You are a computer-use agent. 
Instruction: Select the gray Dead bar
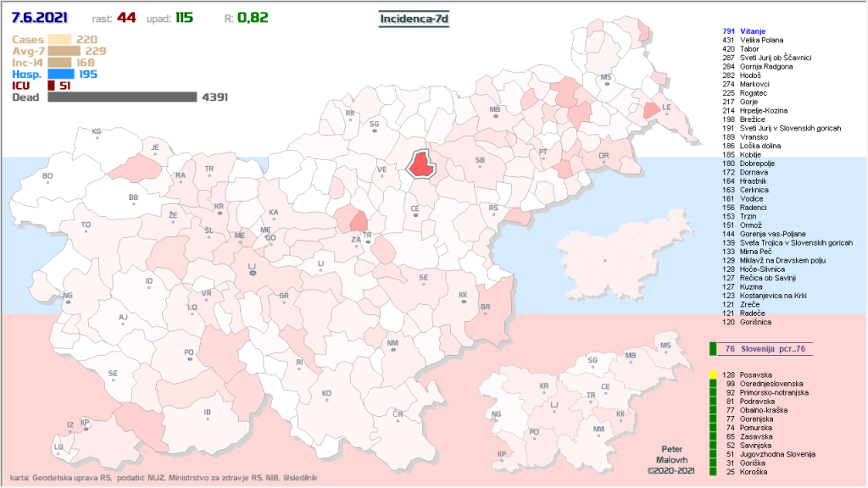click(122, 97)
